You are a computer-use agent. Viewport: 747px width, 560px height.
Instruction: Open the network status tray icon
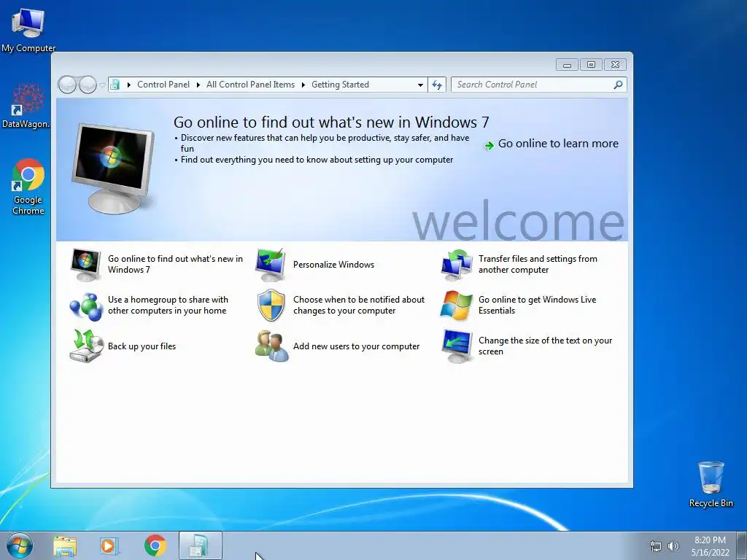[656, 546]
